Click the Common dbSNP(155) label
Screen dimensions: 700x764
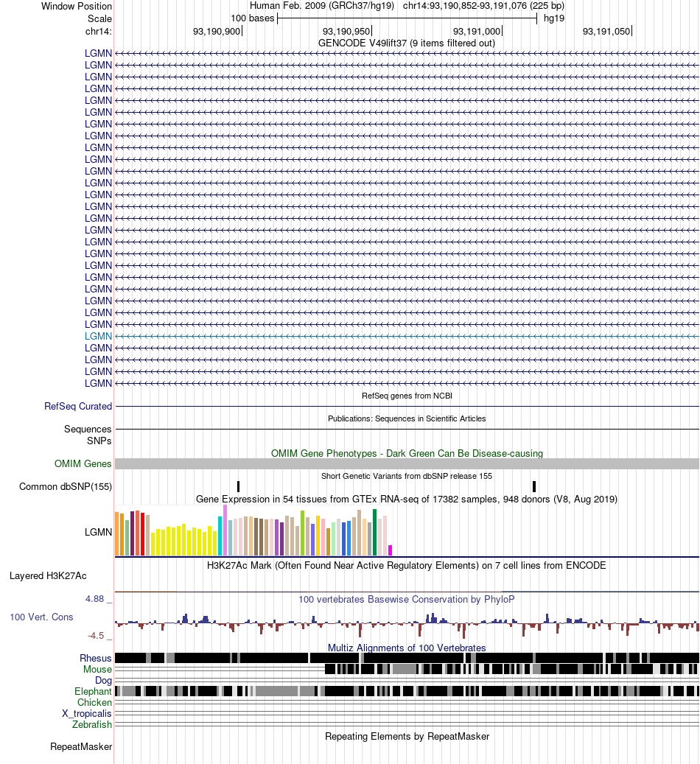(66, 487)
